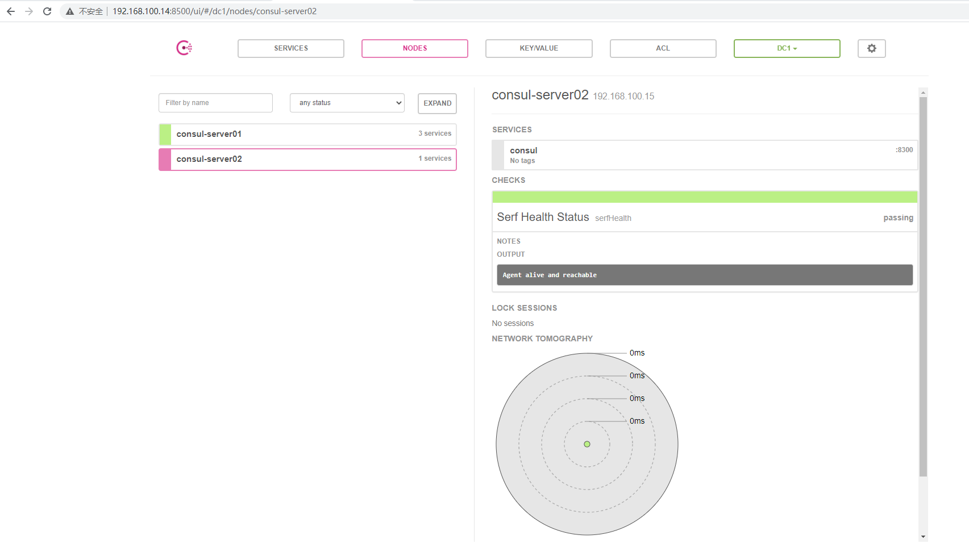Open the any status filter dropdown
Screen dimensions: 969x560
pos(347,103)
